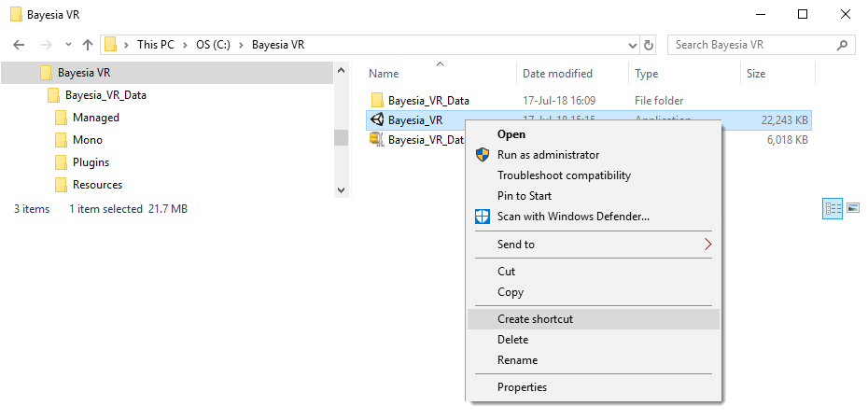Expand the address bar history dropdown
The width and height of the screenshot is (868, 420).
tap(632, 45)
